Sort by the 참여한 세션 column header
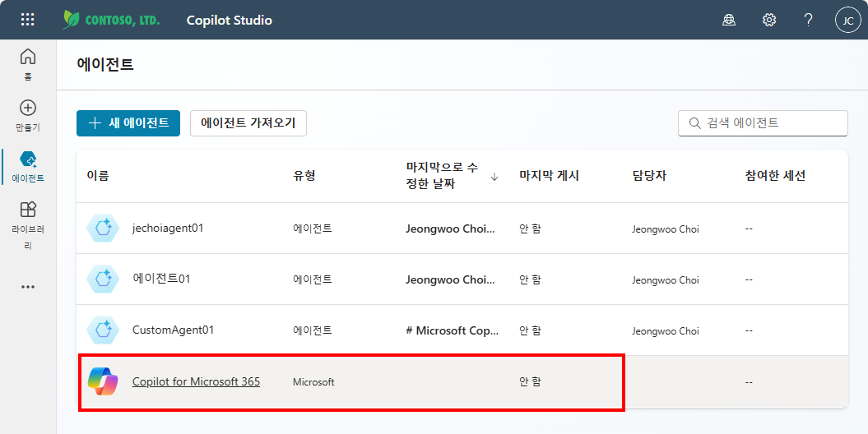This screenshot has width=868, height=434. pyautogui.click(x=775, y=176)
